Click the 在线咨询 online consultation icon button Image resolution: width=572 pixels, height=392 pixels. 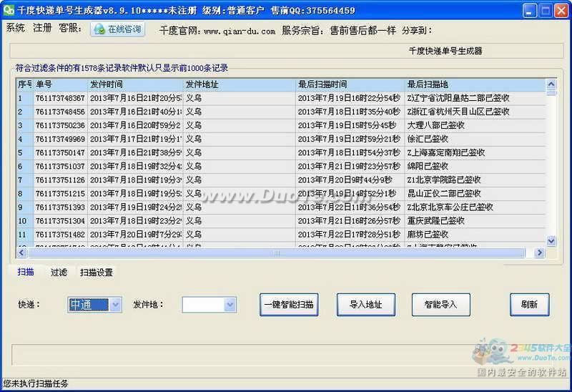point(117,29)
